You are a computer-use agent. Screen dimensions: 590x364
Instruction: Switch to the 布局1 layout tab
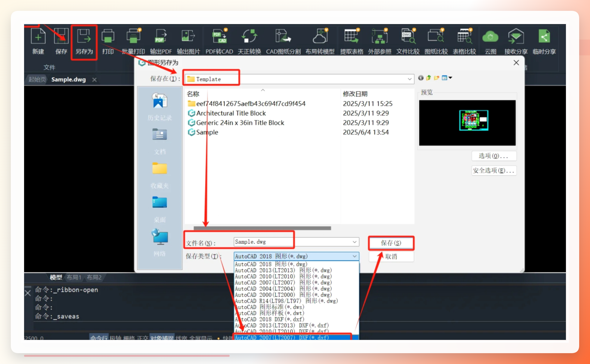coord(74,277)
